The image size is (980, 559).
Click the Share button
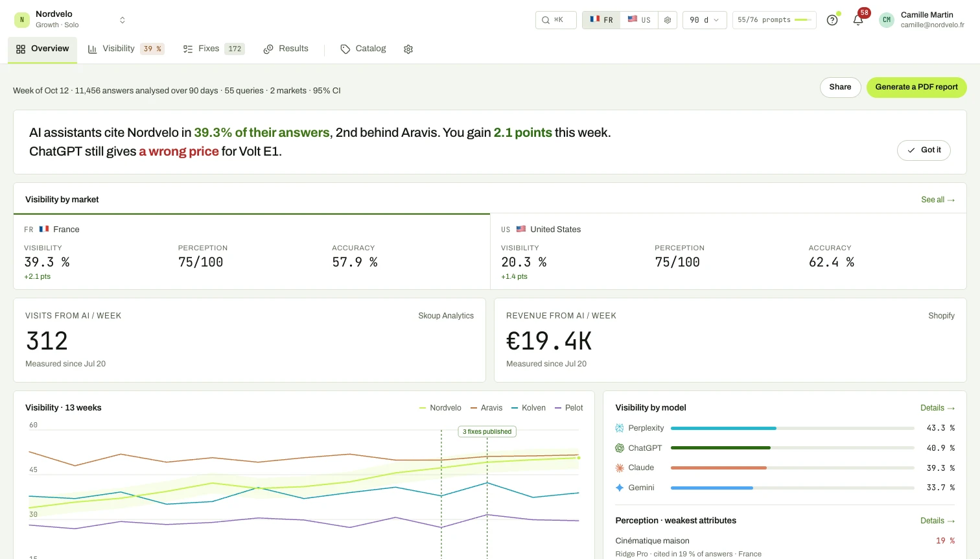(840, 88)
